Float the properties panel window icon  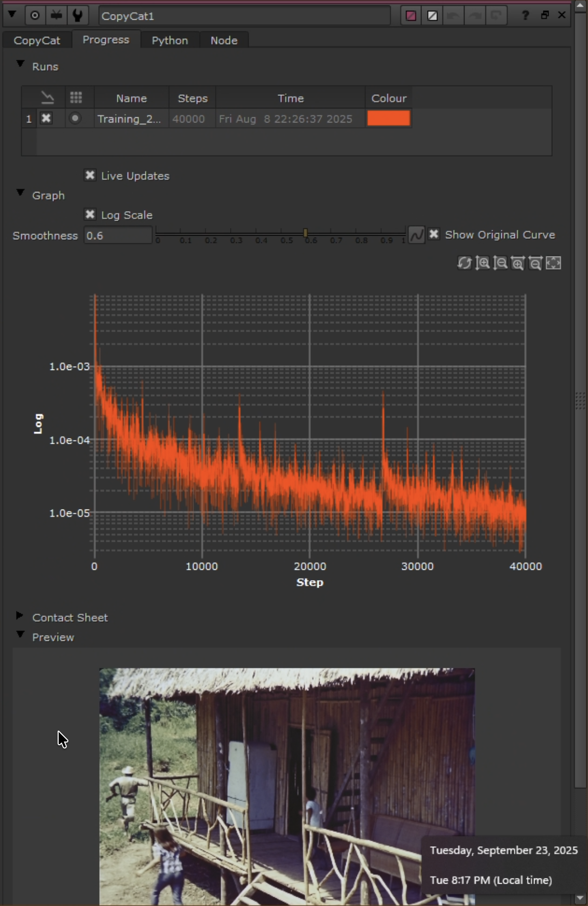pos(545,15)
